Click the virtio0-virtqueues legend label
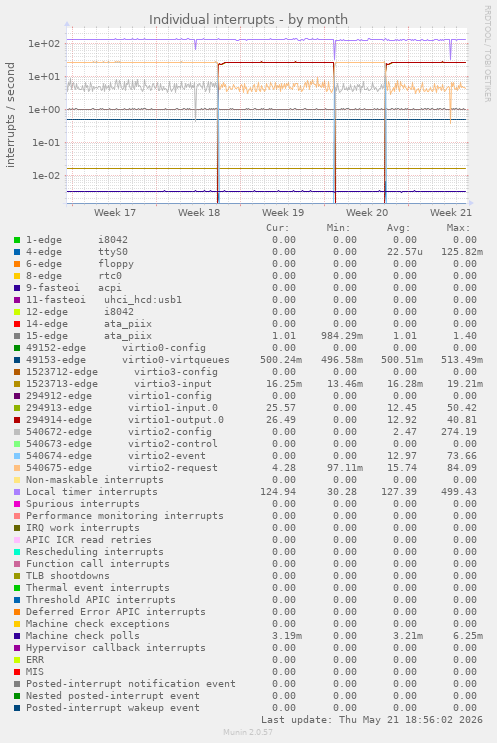Image resolution: width=497 pixels, height=743 pixels. coord(176,360)
